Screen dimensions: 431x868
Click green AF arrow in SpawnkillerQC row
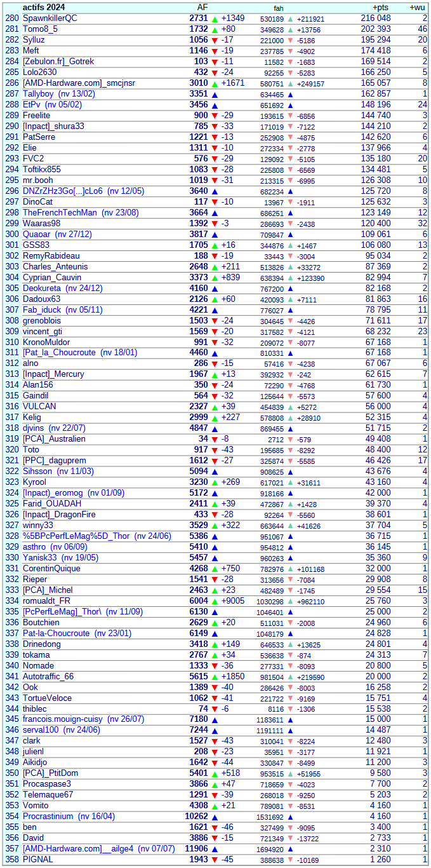coord(215,19)
